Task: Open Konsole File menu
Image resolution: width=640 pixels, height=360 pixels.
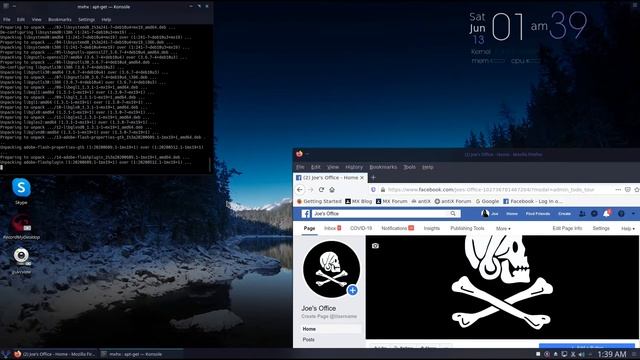Action: [7, 19]
